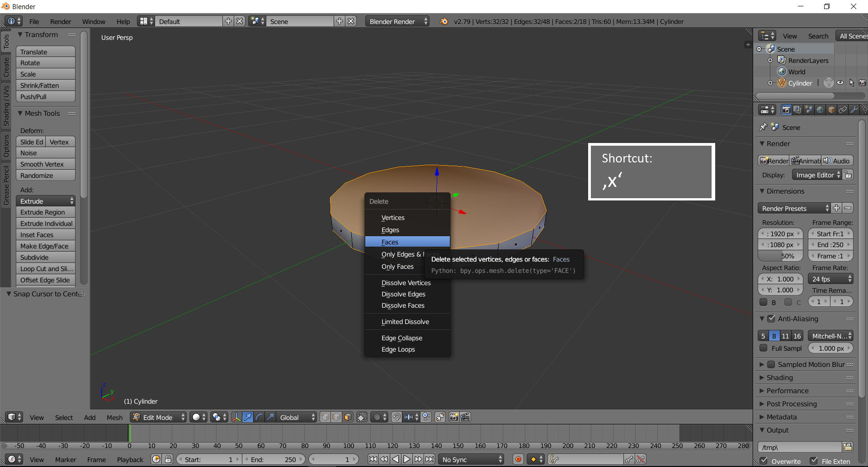
Task: Open the No Sync dropdown
Action: click(x=471, y=459)
